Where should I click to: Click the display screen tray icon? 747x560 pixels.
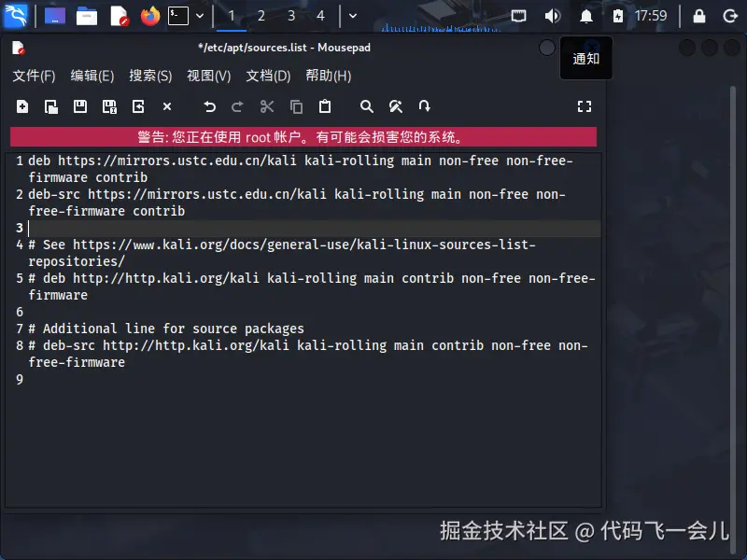pyautogui.click(x=518, y=16)
